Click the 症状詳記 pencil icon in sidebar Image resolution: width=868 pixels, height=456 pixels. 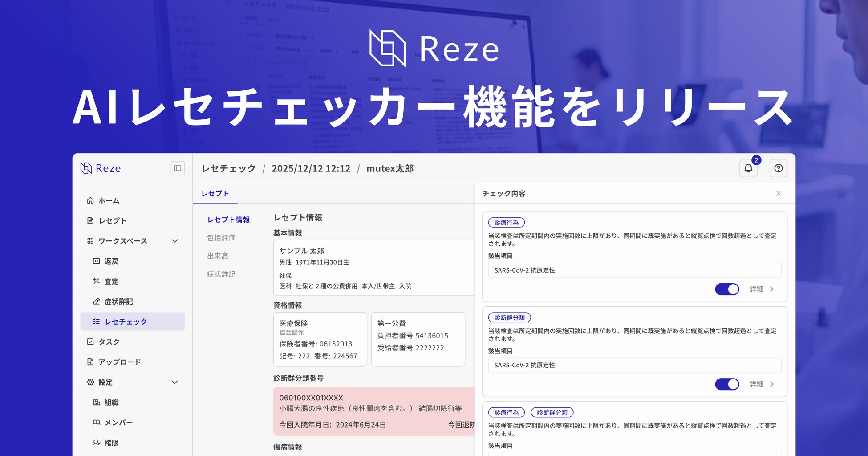click(96, 301)
